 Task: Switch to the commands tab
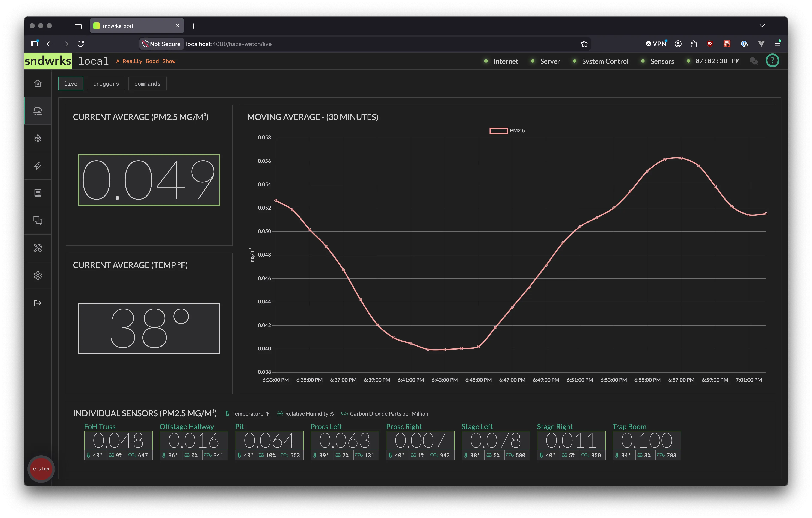click(147, 84)
